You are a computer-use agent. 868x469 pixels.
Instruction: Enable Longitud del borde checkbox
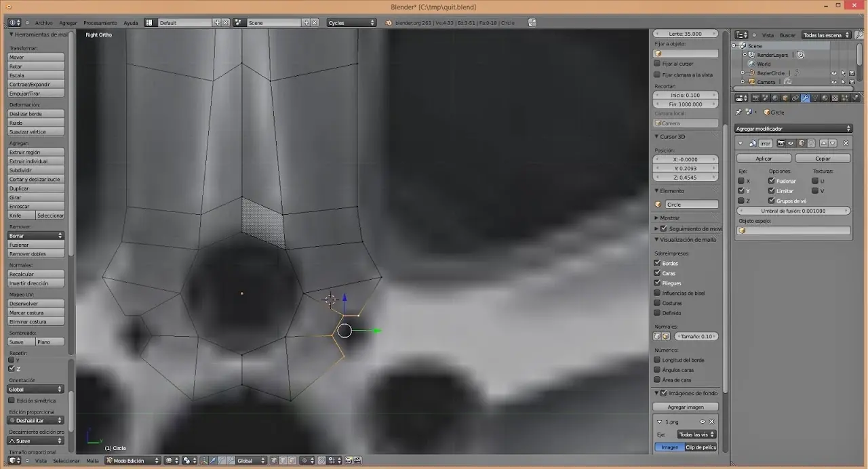657,360
